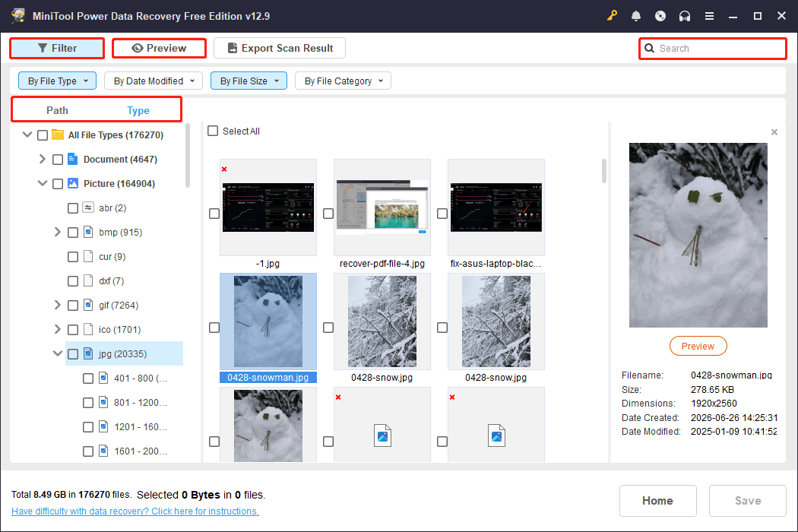Click the file list vertical scrollbar
The width and height of the screenshot is (798, 532).
tap(604, 171)
